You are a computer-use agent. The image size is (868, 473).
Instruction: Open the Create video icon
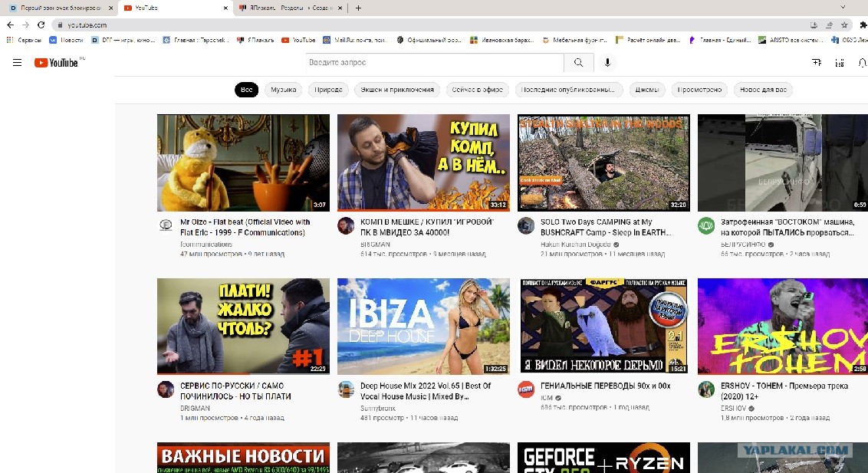coord(817,63)
